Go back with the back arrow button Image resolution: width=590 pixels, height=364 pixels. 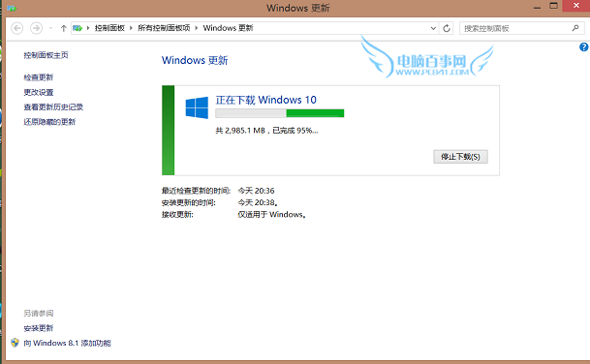[16, 28]
